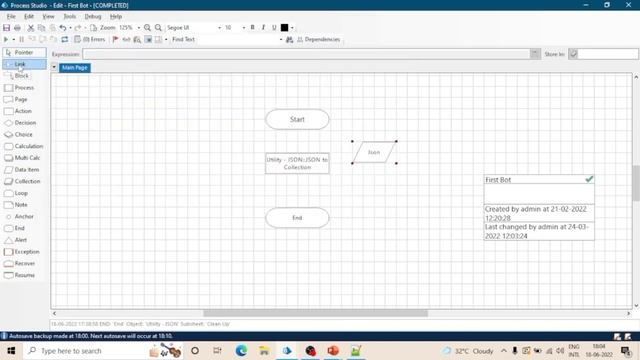Viewport: 640px width, 360px height.
Task: Open the Help menu
Action: pos(116,16)
